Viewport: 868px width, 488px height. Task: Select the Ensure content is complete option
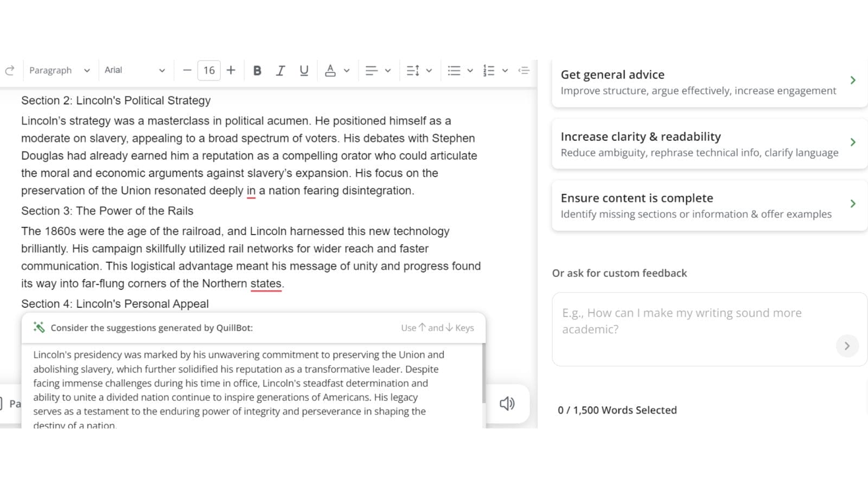point(705,205)
